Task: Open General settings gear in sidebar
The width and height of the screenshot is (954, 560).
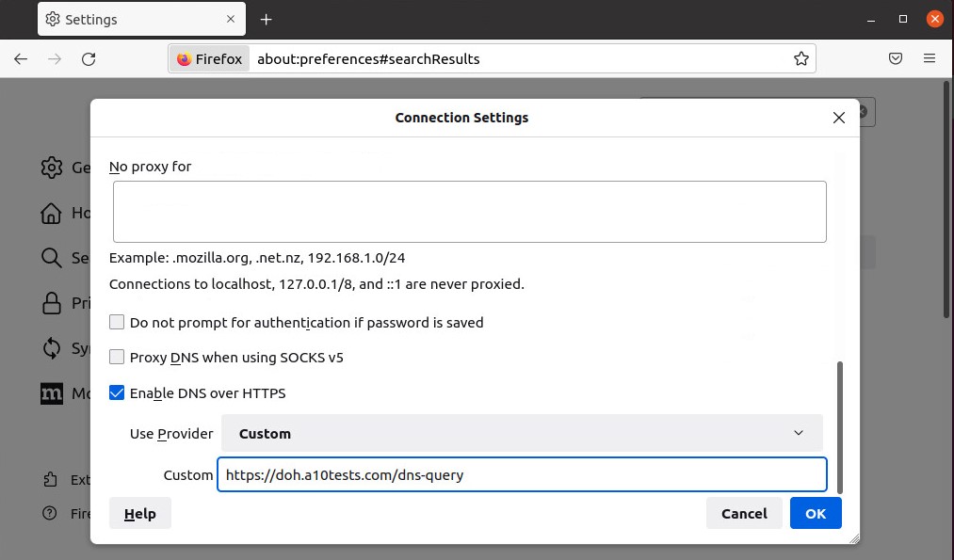Action: (x=52, y=168)
